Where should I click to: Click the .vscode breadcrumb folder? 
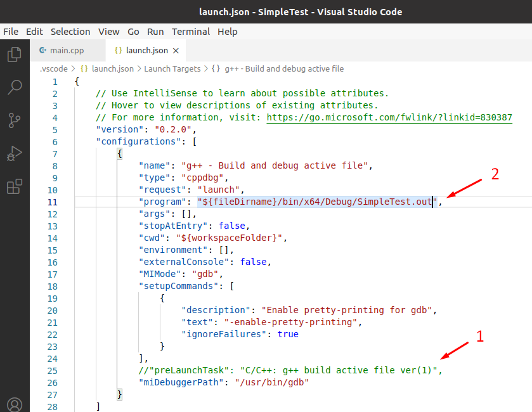pyautogui.click(x=54, y=69)
